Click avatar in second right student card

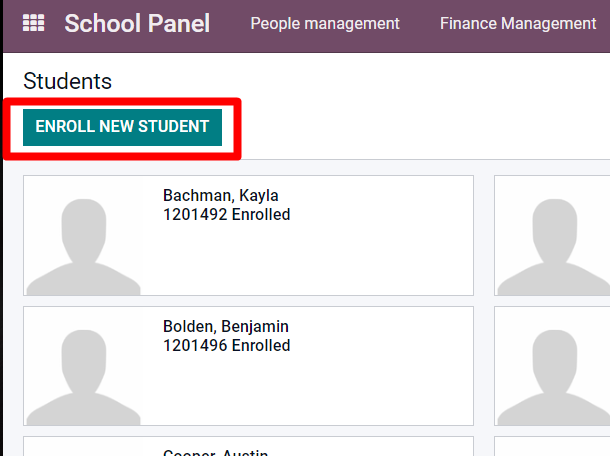554,377
